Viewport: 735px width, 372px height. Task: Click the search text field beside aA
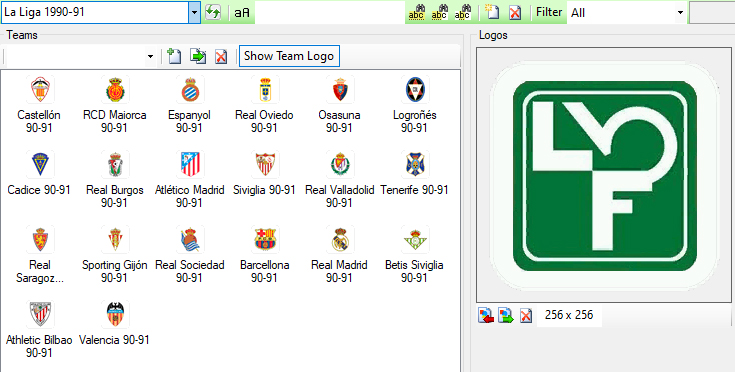pyautogui.click(x=330, y=13)
